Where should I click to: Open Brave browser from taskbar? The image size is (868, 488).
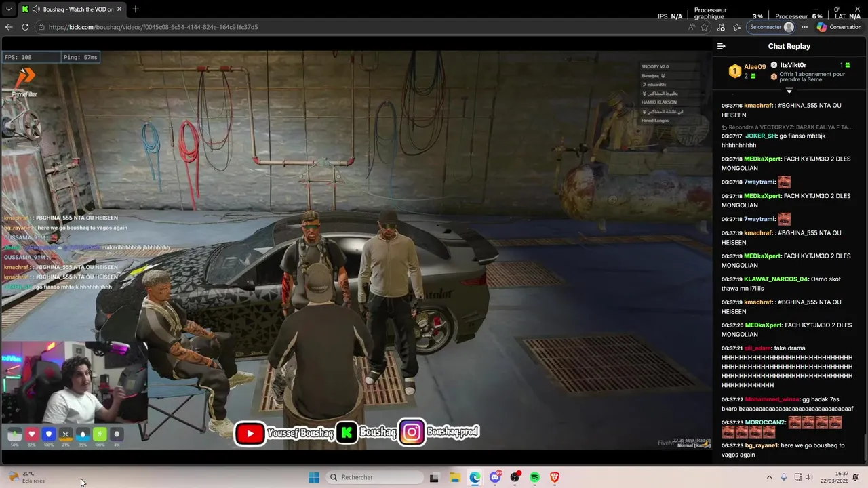(555, 477)
